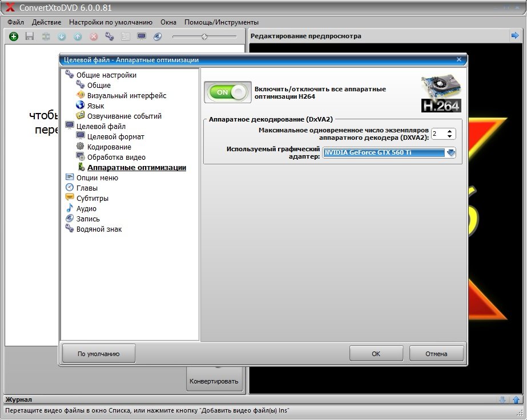
Task: Select Аппаратные оптимизации tree item
Action: pos(136,167)
